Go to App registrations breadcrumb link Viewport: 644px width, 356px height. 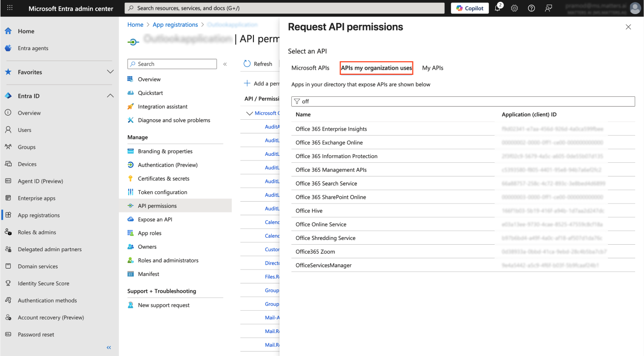tap(175, 25)
